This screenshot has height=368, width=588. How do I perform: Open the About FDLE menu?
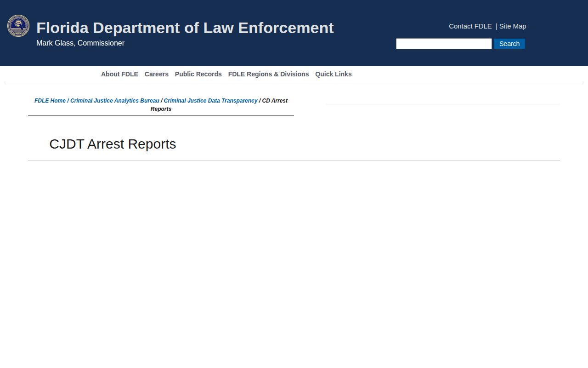[x=119, y=74]
